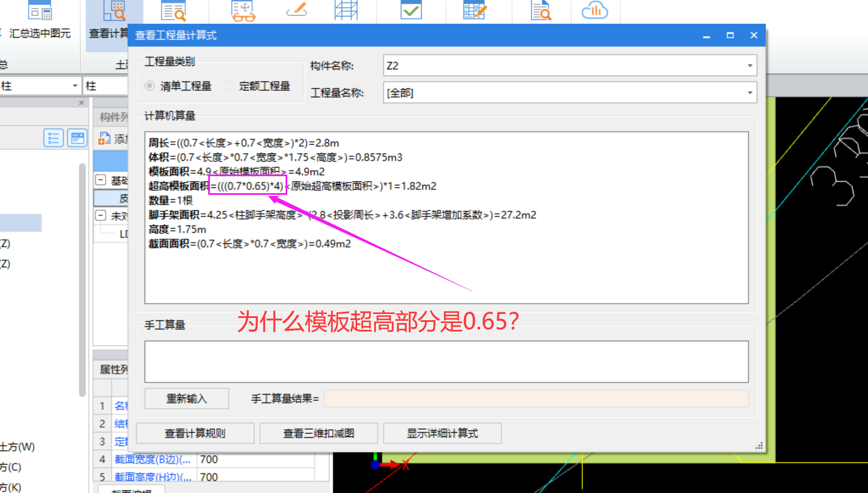Viewport: 868px width, 493px height.
Task: Click the 重新输入 button
Action: tap(187, 399)
